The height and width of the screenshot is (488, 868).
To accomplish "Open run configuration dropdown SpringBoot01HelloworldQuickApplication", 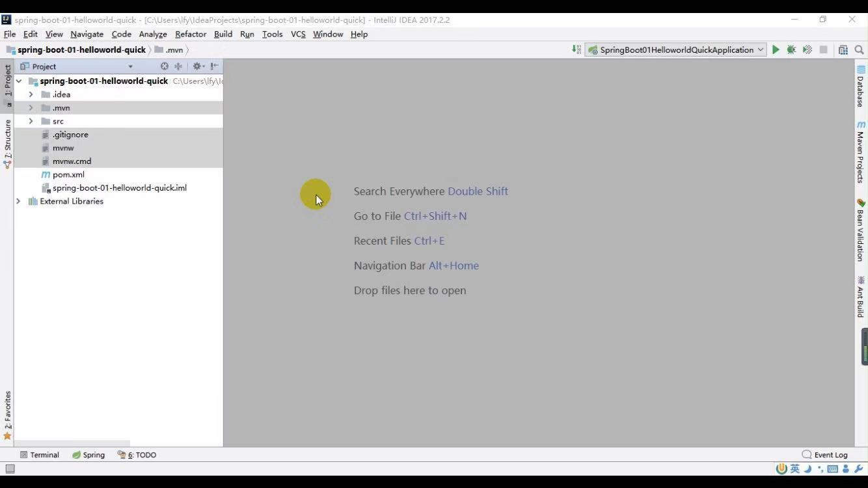I will pyautogui.click(x=675, y=49).
